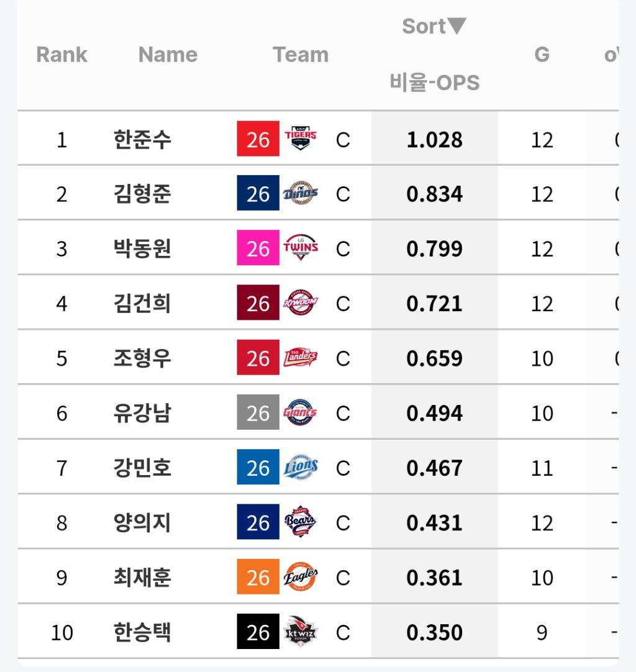636x672 pixels.
Task: Open player 양의지 profile link
Action: [x=142, y=522]
